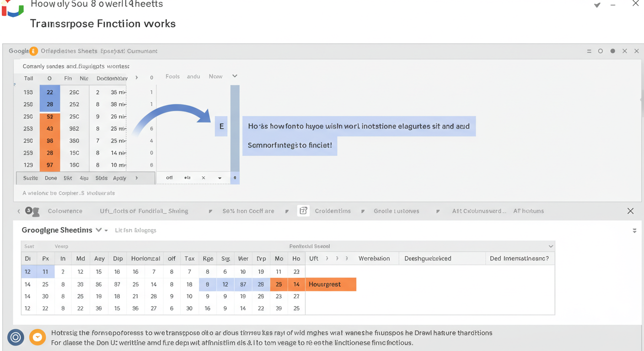Open dropdown arrow after Croidentims
Screen dimensions: 644x351
coord(363,211)
